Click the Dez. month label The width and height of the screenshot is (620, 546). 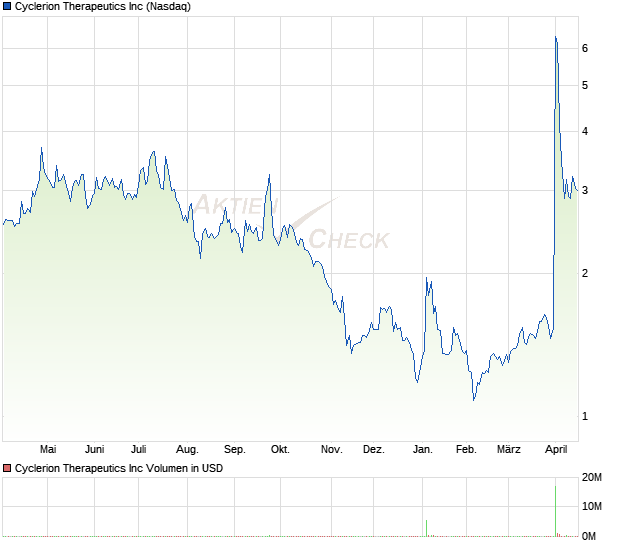click(374, 450)
